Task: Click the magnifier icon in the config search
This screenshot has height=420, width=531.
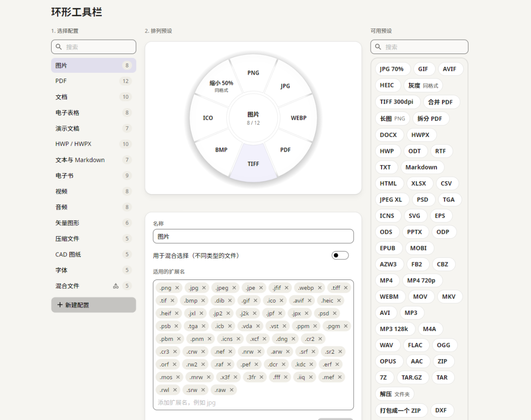Action: click(59, 47)
